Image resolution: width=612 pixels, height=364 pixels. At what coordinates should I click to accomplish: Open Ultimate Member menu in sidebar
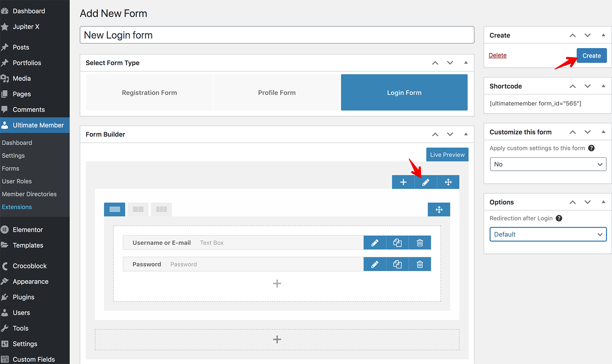pos(35,125)
